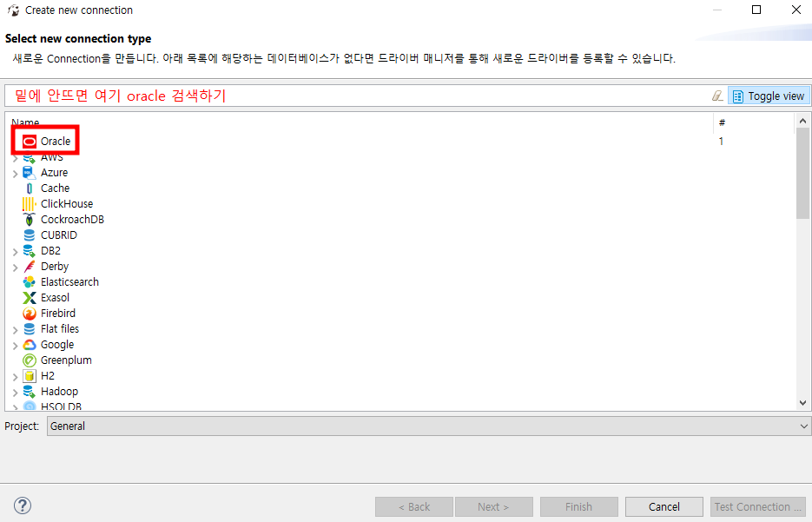Expand the AWS driver group

[x=15, y=158]
